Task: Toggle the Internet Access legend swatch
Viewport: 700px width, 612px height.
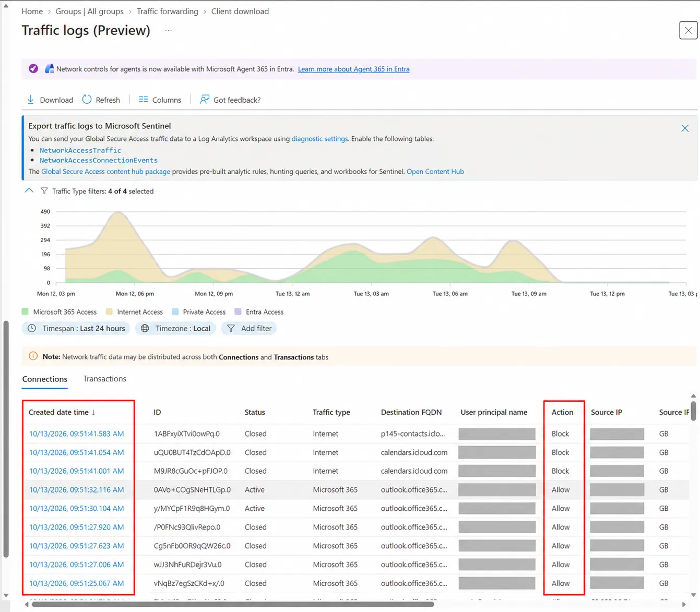Action: (x=109, y=312)
